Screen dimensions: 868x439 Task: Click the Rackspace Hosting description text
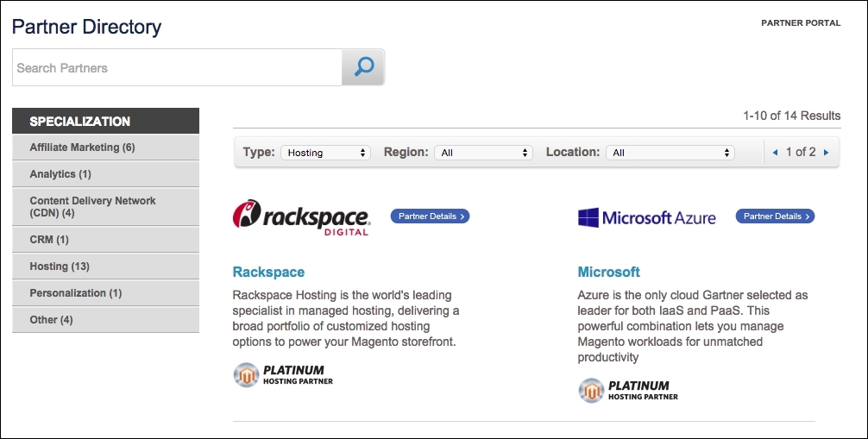[346, 318]
